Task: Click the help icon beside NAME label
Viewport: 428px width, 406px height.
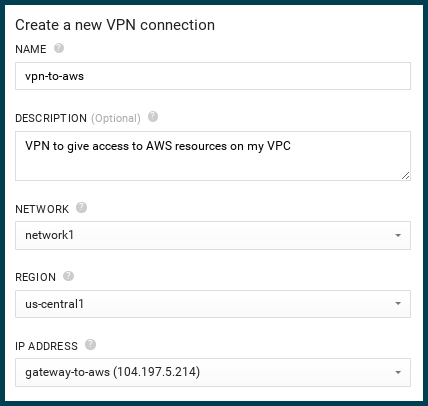Action: pos(59,48)
